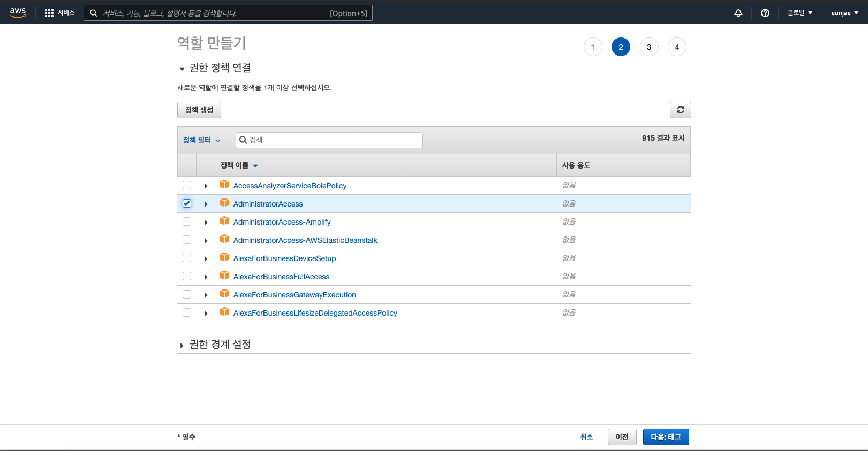Open the 글로벌 region dropdown
This screenshot has height=451, width=868.
pyautogui.click(x=800, y=13)
